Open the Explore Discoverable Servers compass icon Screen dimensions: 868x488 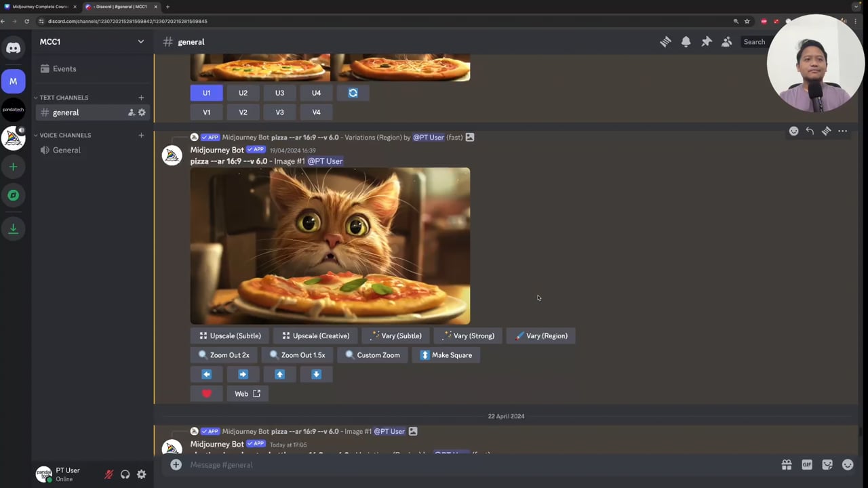(x=13, y=195)
